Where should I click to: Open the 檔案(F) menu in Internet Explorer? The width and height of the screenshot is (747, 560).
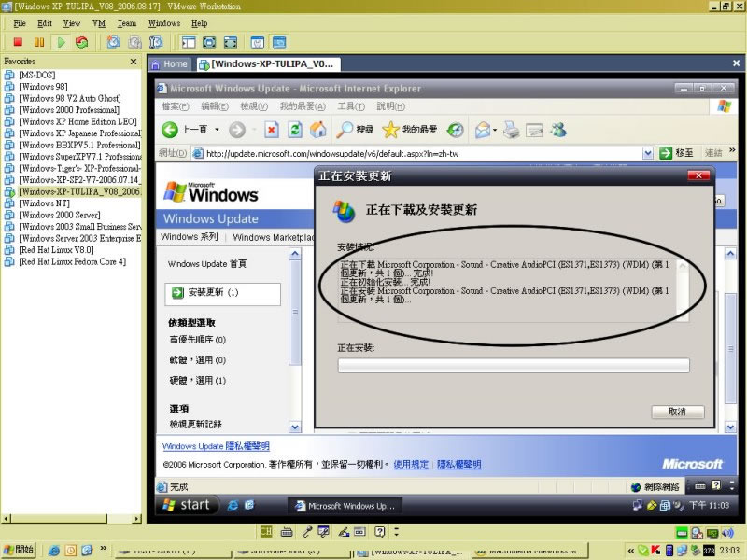(x=176, y=106)
